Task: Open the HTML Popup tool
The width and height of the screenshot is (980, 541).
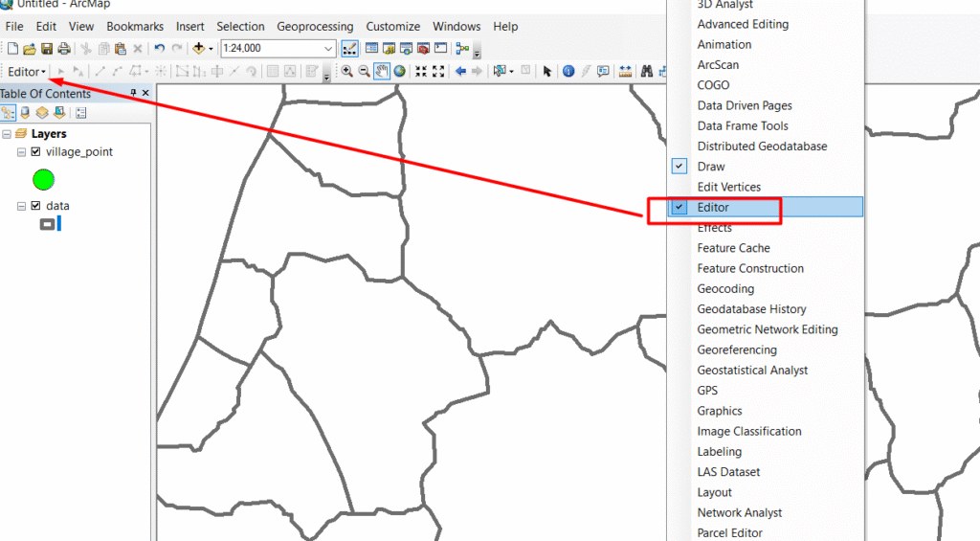Action: coord(603,71)
